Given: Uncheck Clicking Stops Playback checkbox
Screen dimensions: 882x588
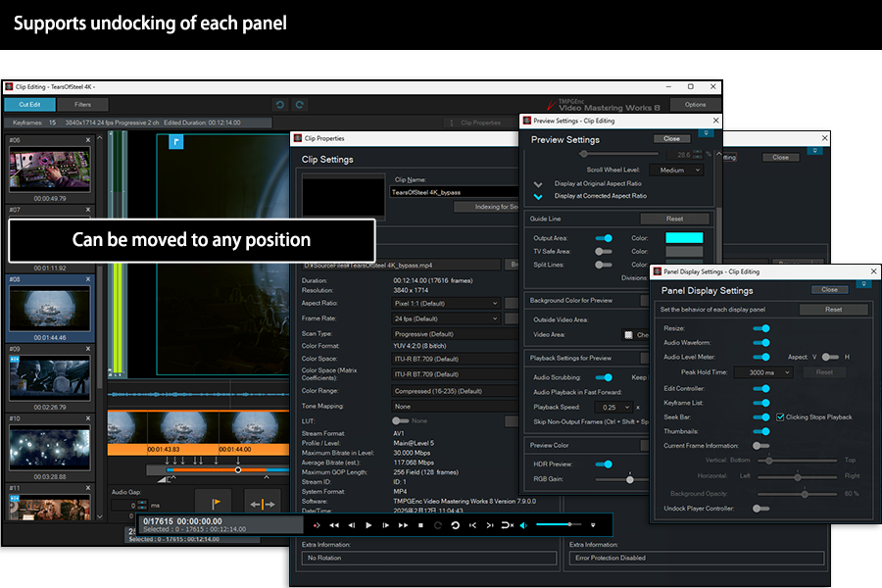Looking at the screenshot, I should coord(780,416).
